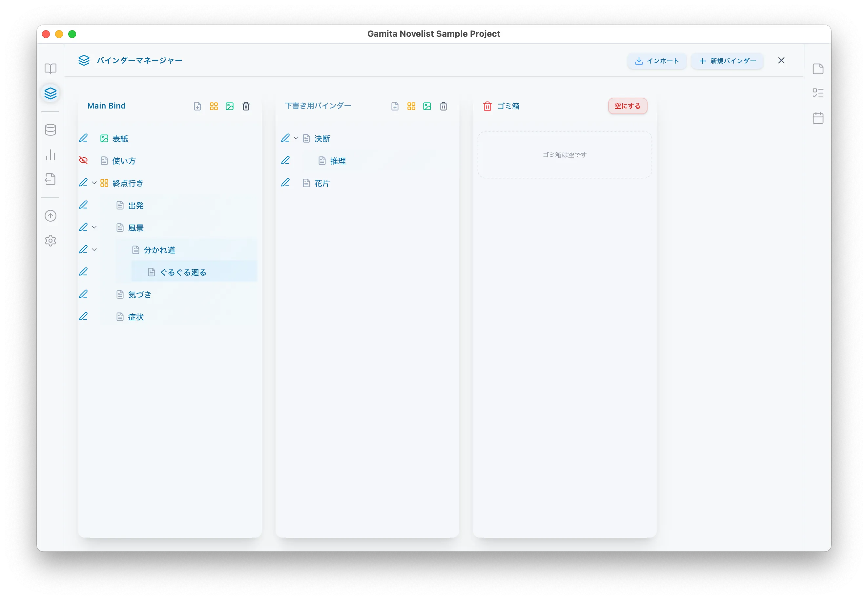Collapse the 終点行き folder chevron
The width and height of the screenshot is (868, 600).
[94, 183]
